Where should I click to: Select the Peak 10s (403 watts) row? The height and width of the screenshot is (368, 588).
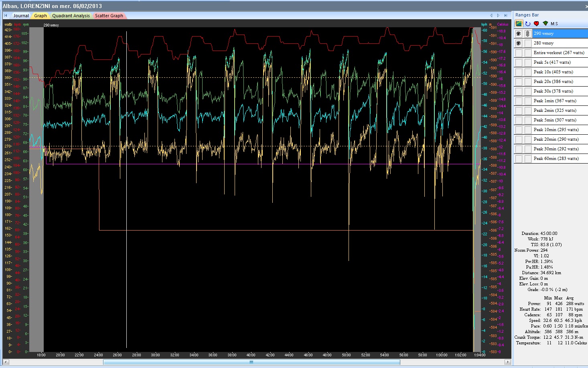(x=560, y=72)
